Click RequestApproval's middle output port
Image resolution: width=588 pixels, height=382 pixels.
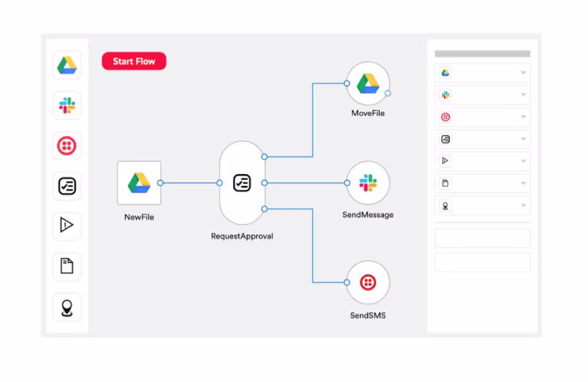265,183
